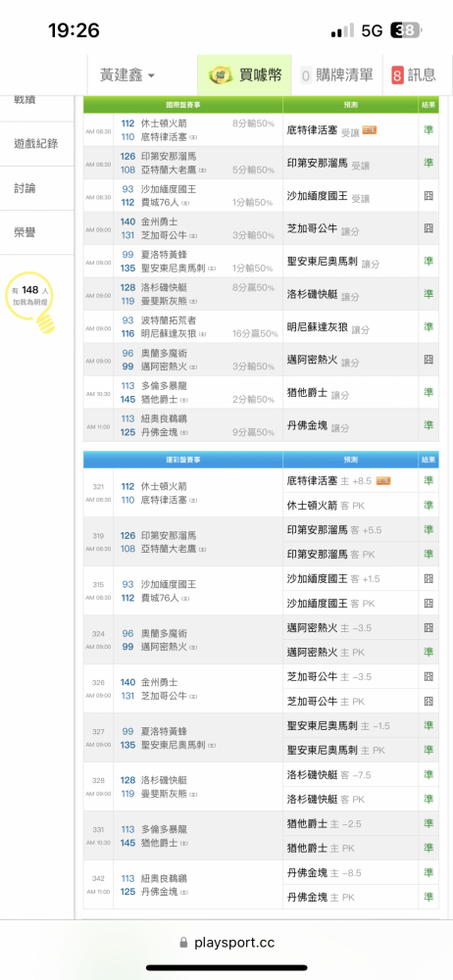Tap game number 328

[98, 781]
